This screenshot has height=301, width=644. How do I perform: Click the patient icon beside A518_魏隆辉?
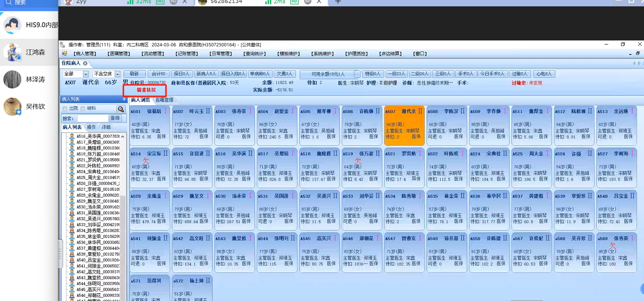[72, 148]
